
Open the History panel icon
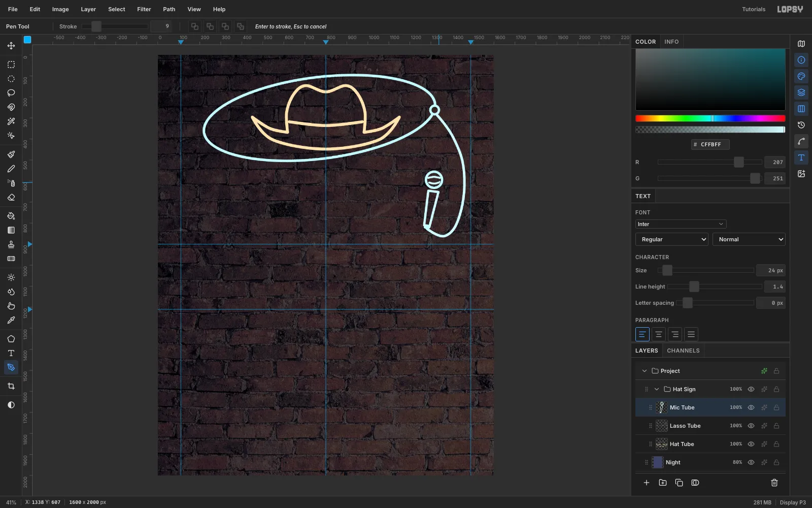(801, 125)
